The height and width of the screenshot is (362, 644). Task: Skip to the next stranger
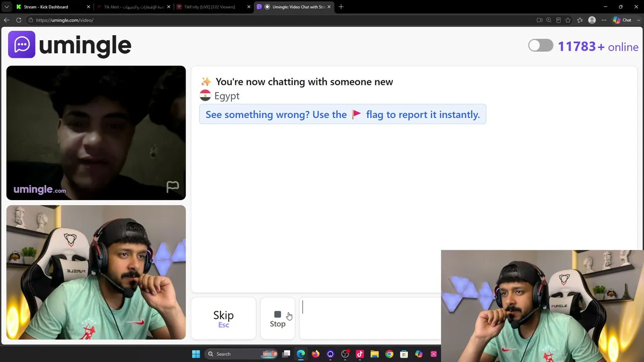[223, 318]
